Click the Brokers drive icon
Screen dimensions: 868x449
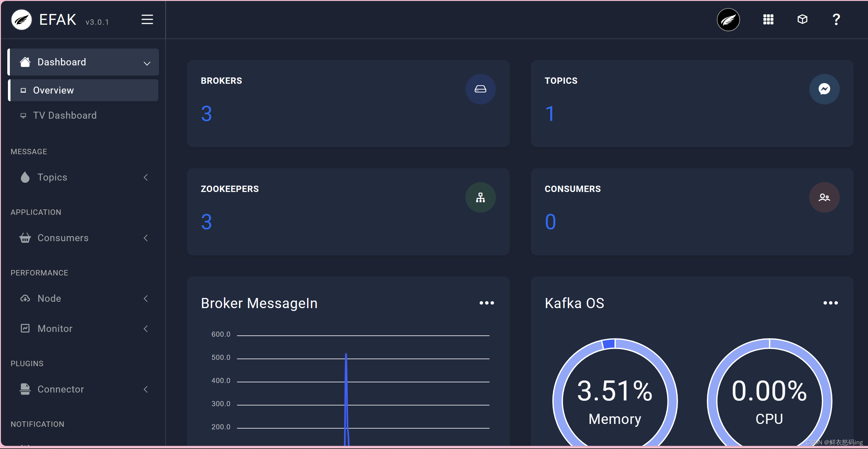(x=480, y=89)
